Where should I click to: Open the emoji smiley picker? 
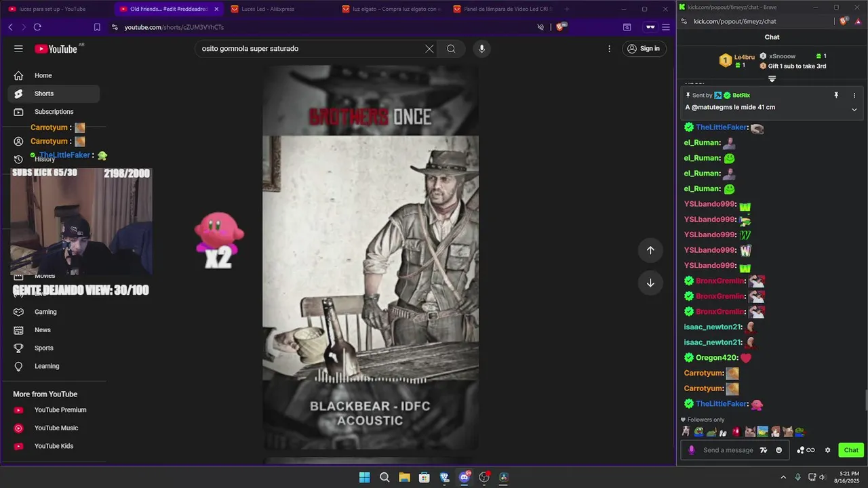(x=778, y=450)
